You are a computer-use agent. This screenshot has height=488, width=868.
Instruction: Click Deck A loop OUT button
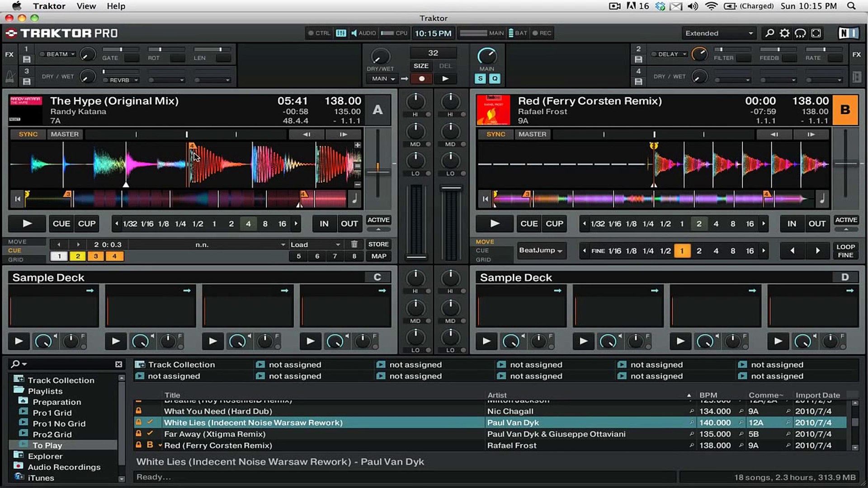tap(349, 223)
